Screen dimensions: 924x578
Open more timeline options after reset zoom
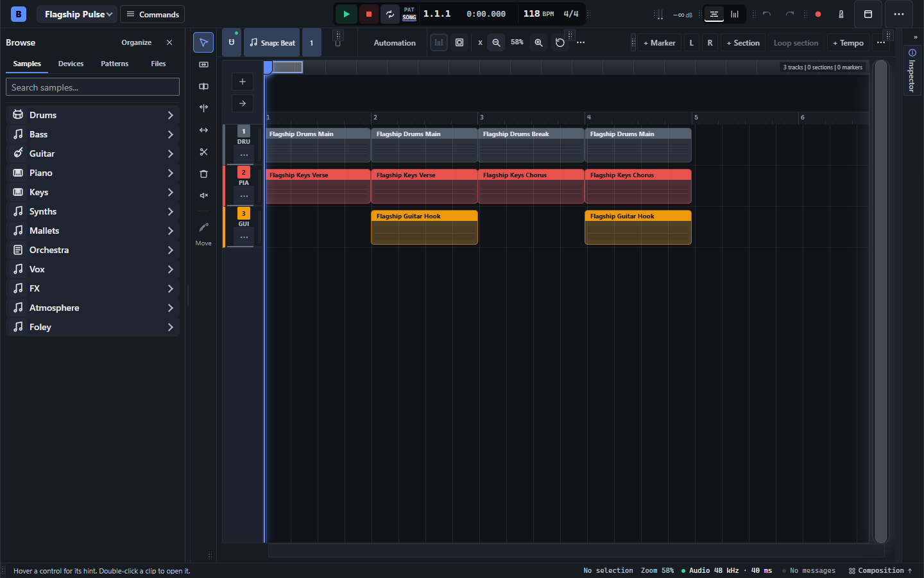click(581, 42)
